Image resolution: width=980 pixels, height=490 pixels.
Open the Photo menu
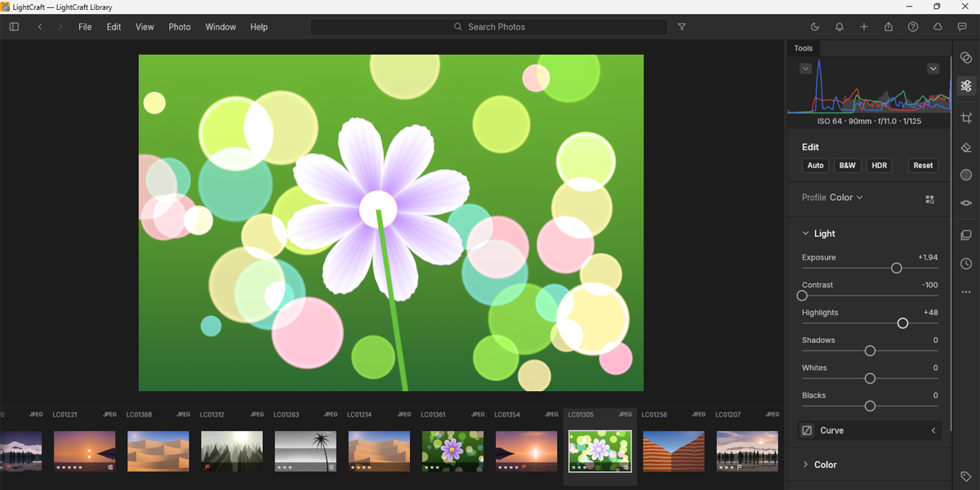point(180,27)
